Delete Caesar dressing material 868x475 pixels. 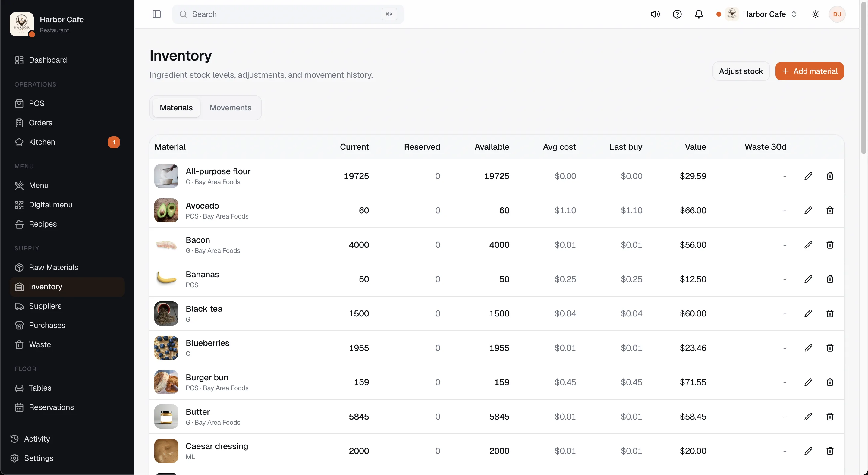pyautogui.click(x=830, y=451)
